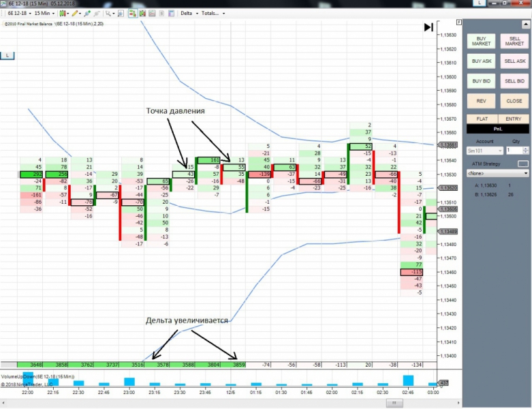Click the properties panel icon in toolbar
The height and width of the screenshot is (409, 532).
pyautogui.click(x=172, y=13)
